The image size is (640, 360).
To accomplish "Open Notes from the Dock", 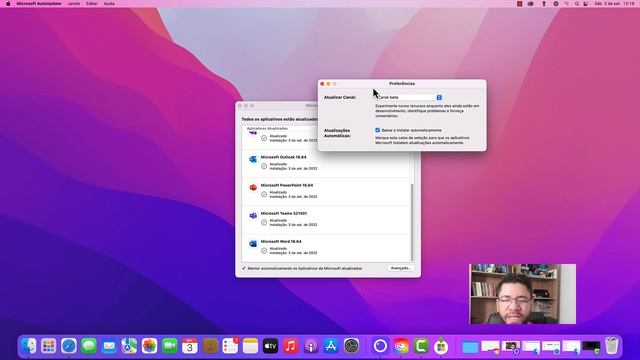I will tap(250, 346).
